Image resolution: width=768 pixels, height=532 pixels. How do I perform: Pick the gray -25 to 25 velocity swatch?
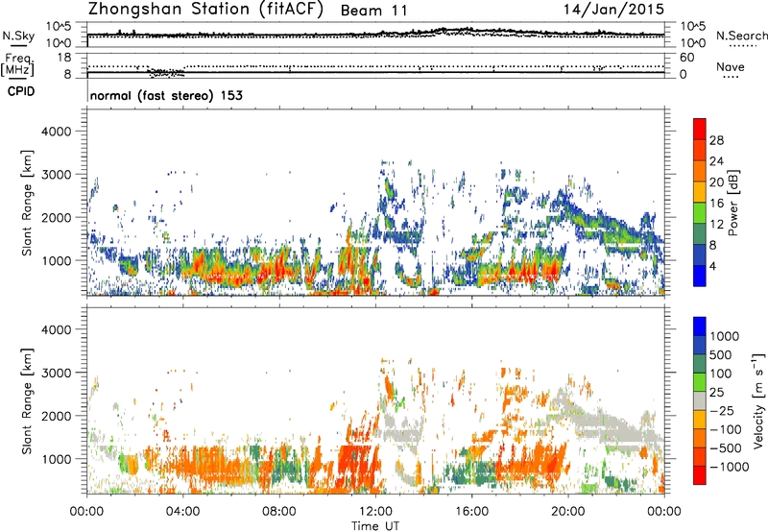pos(700,401)
